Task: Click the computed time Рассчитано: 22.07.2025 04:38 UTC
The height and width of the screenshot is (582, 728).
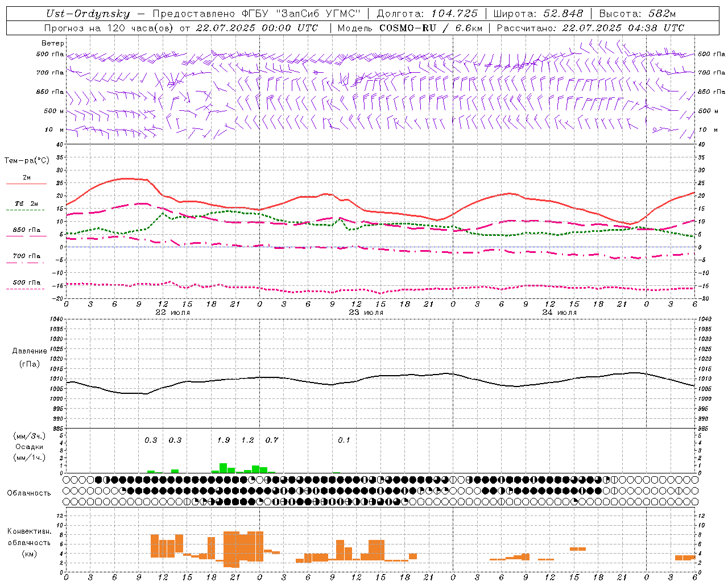Action: coord(590,28)
